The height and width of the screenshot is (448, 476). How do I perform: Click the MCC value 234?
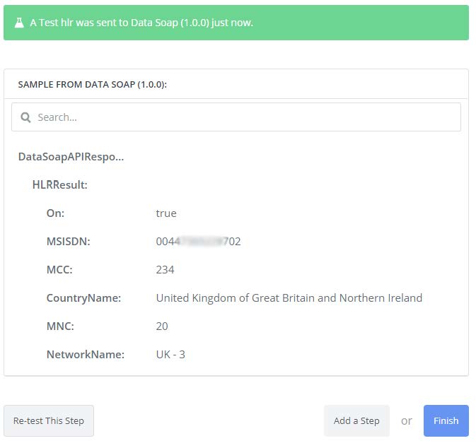tap(165, 270)
